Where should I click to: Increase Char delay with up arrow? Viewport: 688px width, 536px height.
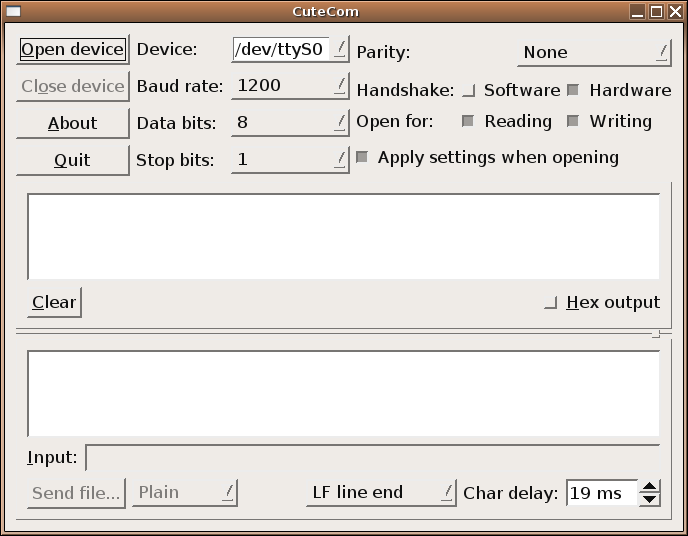coord(650,486)
